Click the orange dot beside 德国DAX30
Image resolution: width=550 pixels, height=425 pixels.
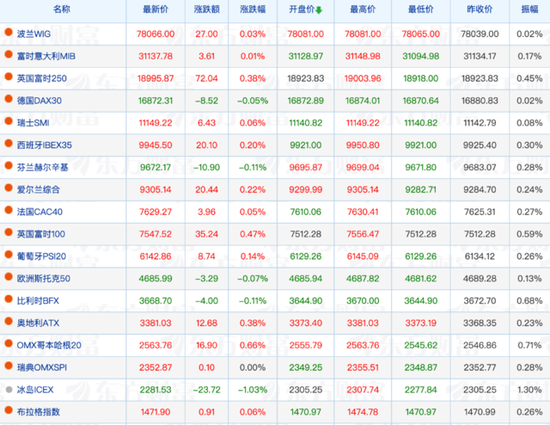(9, 99)
